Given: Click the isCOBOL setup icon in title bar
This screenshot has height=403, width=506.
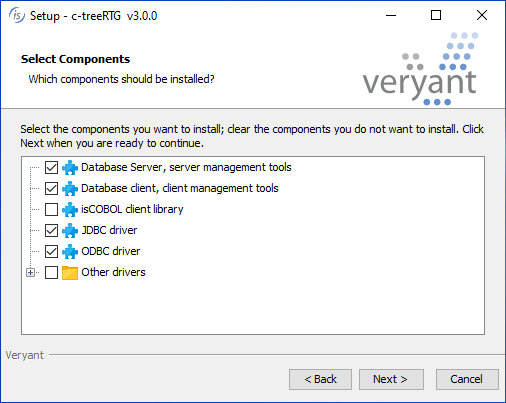Looking at the screenshot, I should click(16, 16).
